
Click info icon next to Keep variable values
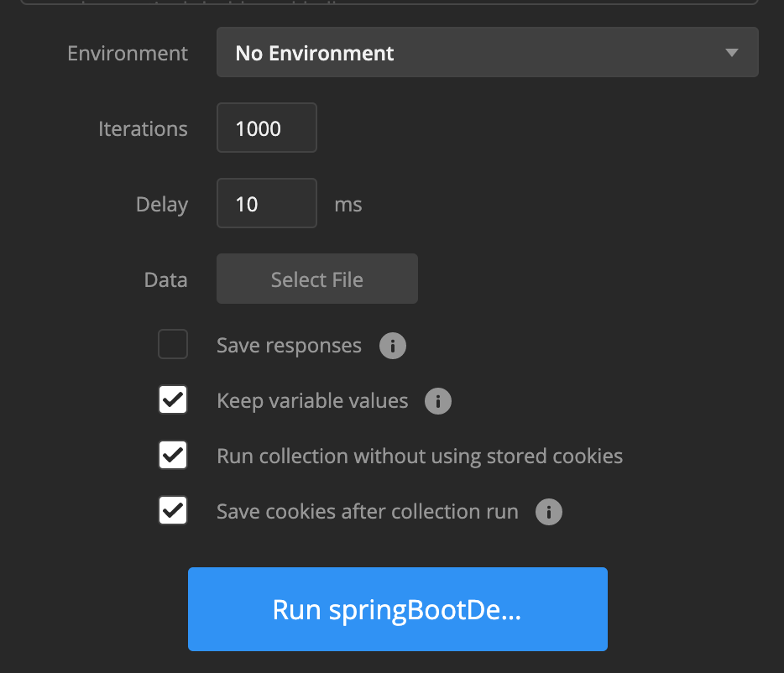point(437,401)
